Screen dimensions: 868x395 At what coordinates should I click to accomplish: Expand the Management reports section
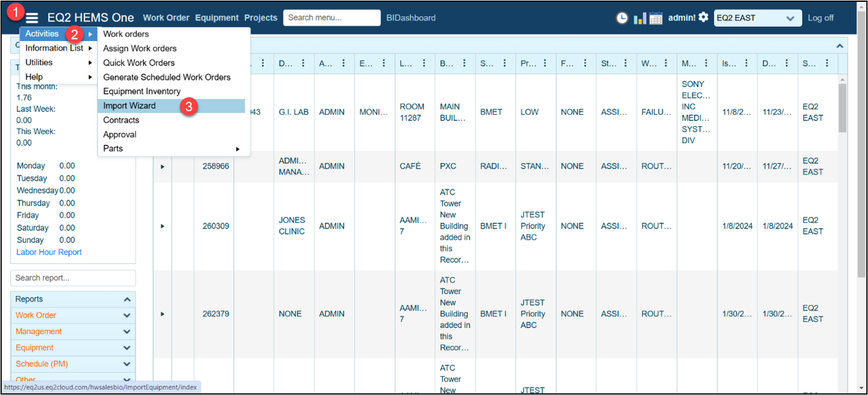127,331
